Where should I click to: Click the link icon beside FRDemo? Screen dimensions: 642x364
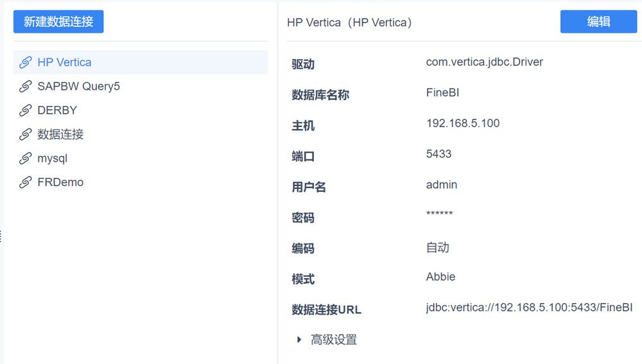(26, 182)
